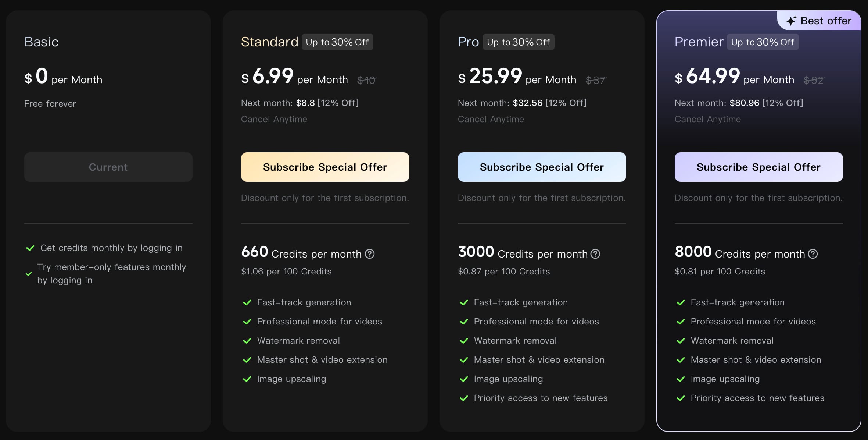This screenshot has width=868, height=440.
Task: Click Premier plan Watermark removal checkmark
Action: (681, 341)
